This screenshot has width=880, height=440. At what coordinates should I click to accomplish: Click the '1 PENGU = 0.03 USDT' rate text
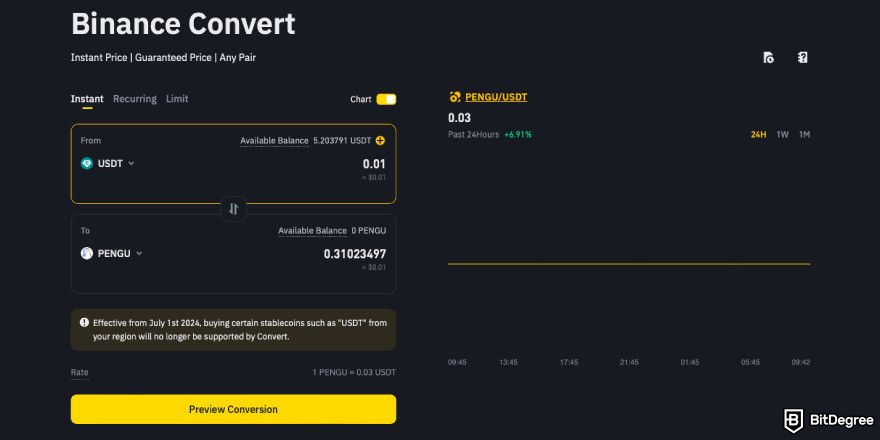click(x=354, y=372)
